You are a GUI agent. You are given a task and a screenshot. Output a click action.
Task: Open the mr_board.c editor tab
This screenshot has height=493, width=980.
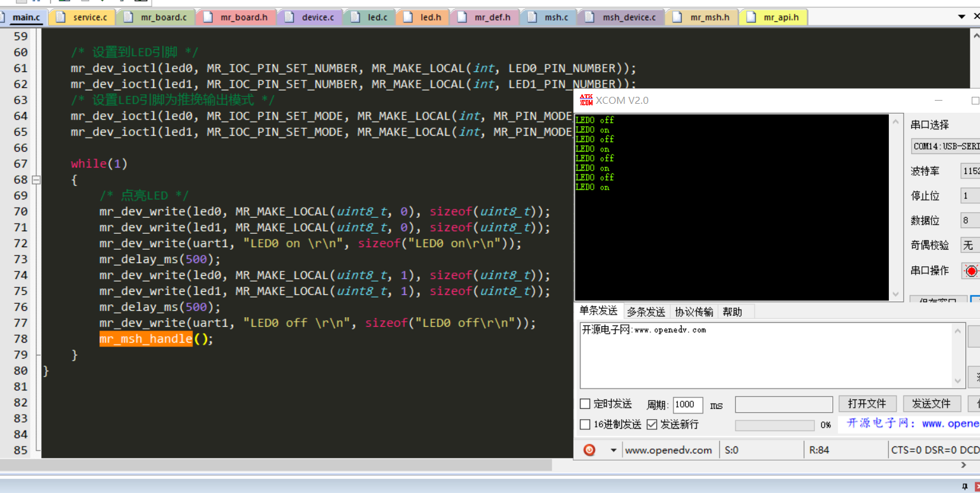[x=156, y=17]
